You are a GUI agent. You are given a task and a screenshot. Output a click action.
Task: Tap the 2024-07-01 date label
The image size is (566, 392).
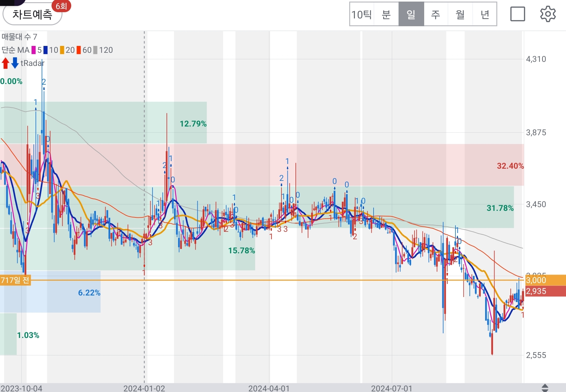(x=392, y=388)
